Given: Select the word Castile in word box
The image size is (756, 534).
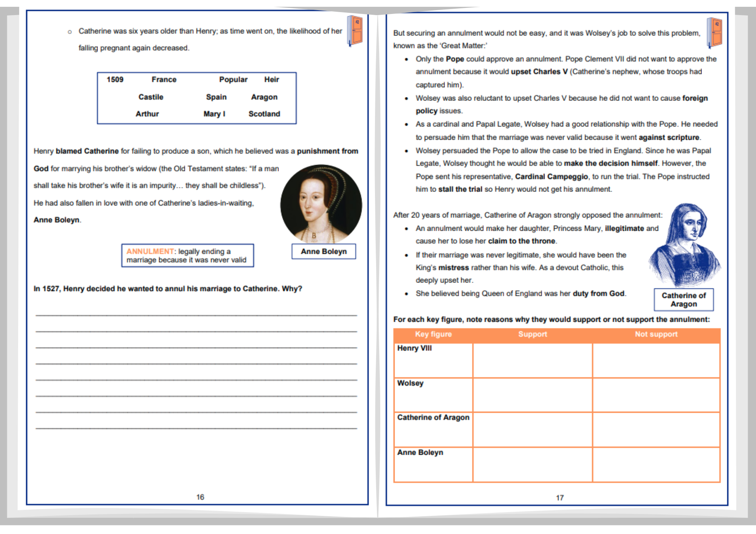Looking at the screenshot, I should (151, 97).
